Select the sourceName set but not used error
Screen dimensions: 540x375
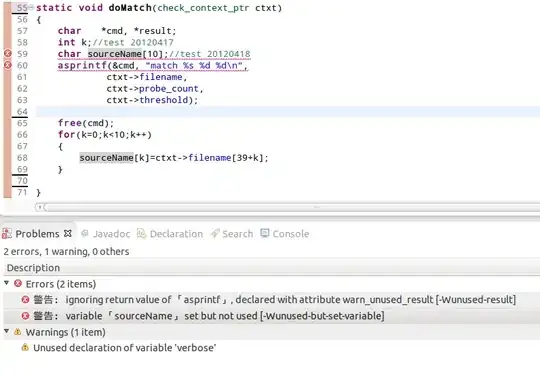(x=272, y=316)
